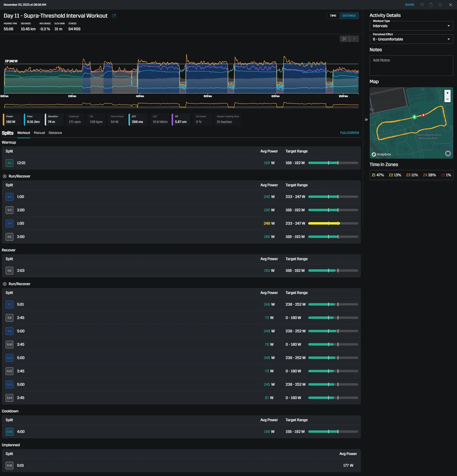
Task: Click the S:5 split badge
Action: tap(10, 237)
